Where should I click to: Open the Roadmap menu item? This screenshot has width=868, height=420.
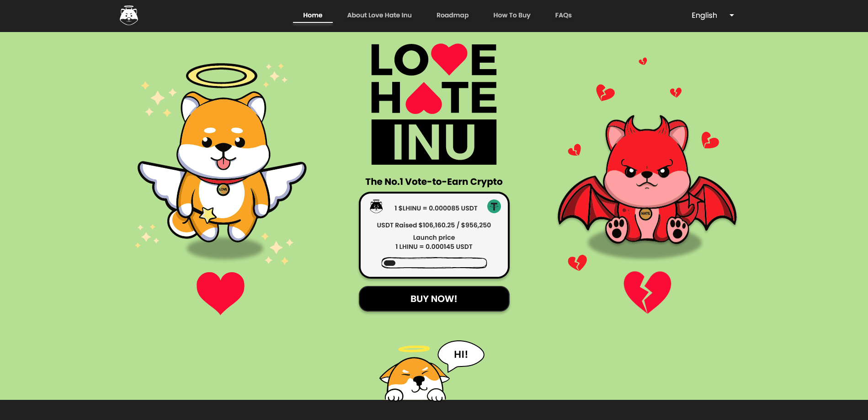click(453, 15)
